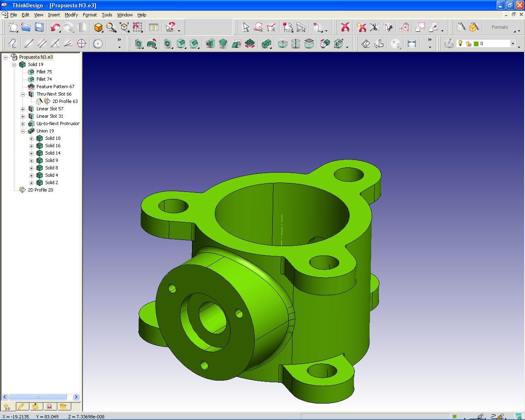
Task: Open the File menu
Action: [14, 15]
